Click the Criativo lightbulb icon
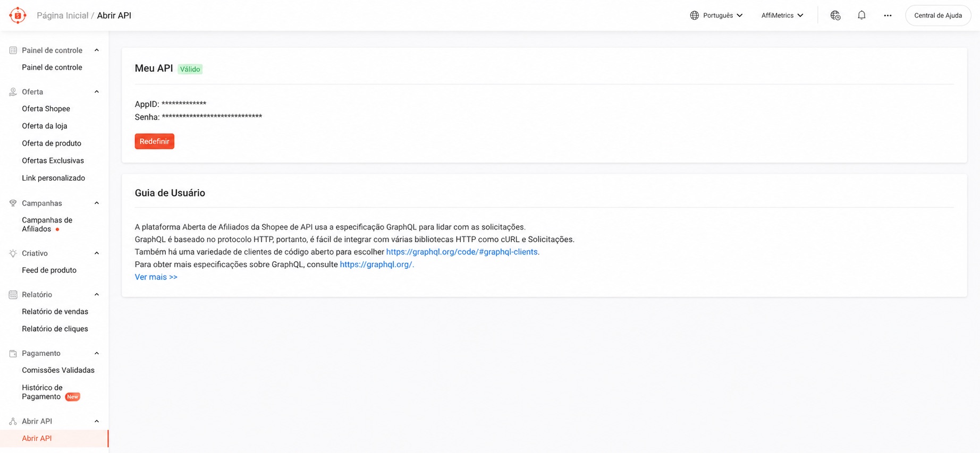This screenshot has width=980, height=453. coord(13,253)
